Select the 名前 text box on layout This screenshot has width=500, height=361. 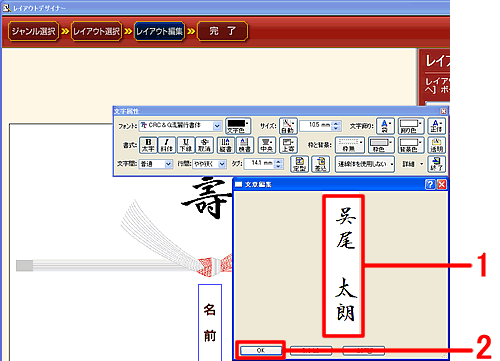pyautogui.click(x=210, y=322)
